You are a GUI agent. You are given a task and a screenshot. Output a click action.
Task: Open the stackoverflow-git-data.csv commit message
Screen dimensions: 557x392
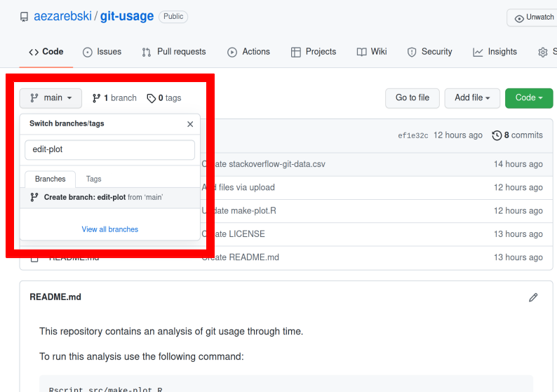coord(264,164)
